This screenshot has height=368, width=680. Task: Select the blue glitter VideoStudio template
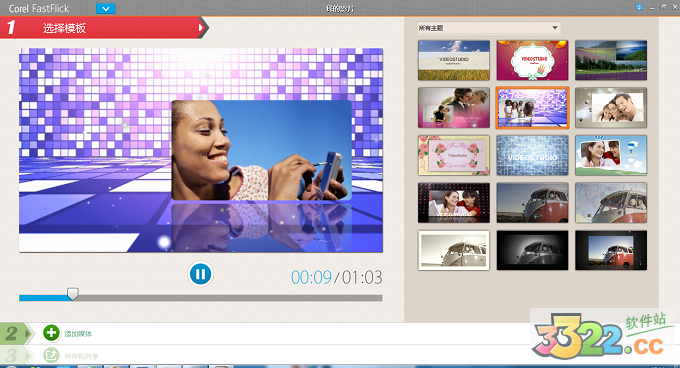coord(532,155)
